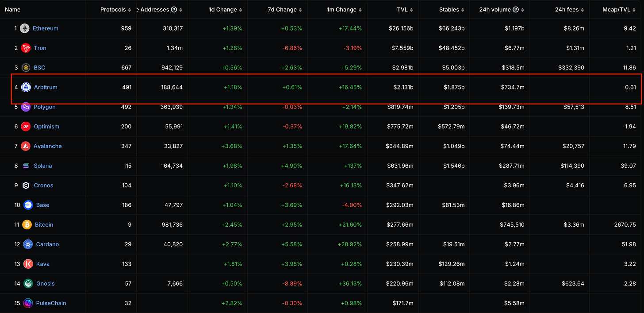The image size is (644, 313).
Task: Click the Cronos chain logo
Action: pyautogui.click(x=26, y=185)
